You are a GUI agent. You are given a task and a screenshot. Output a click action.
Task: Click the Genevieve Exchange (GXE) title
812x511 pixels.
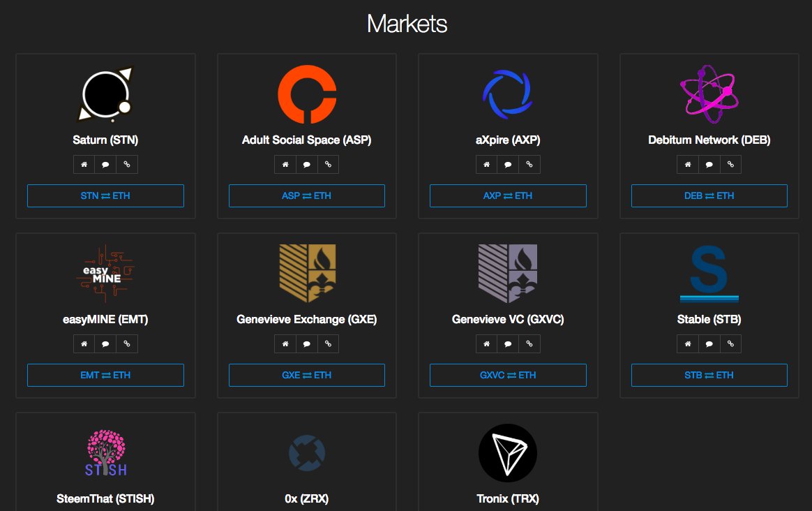[x=306, y=319]
